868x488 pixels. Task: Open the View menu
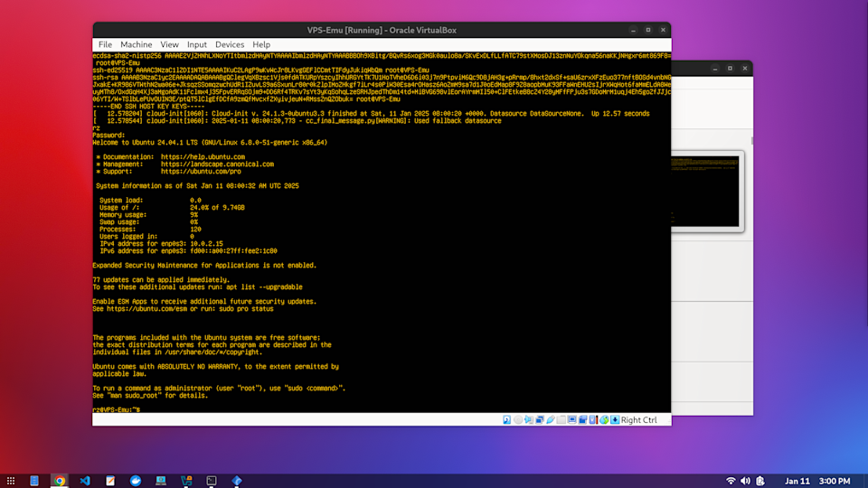pyautogui.click(x=169, y=44)
